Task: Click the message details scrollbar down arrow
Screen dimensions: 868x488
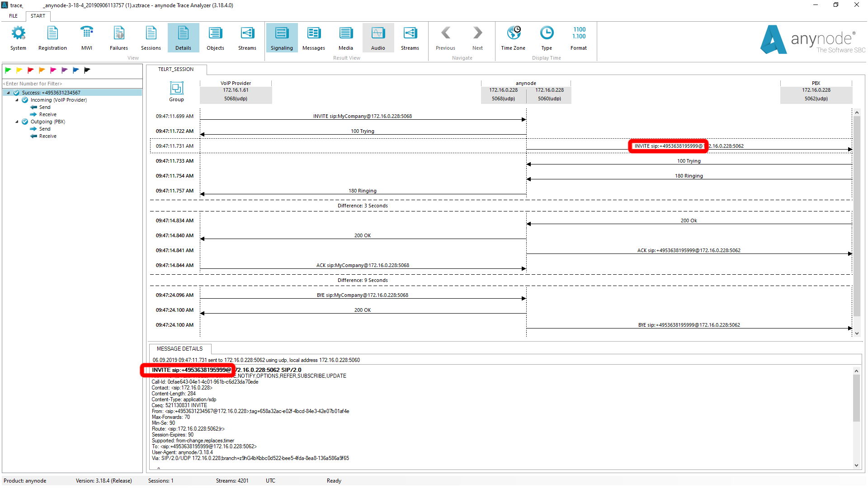Action: pos(856,465)
